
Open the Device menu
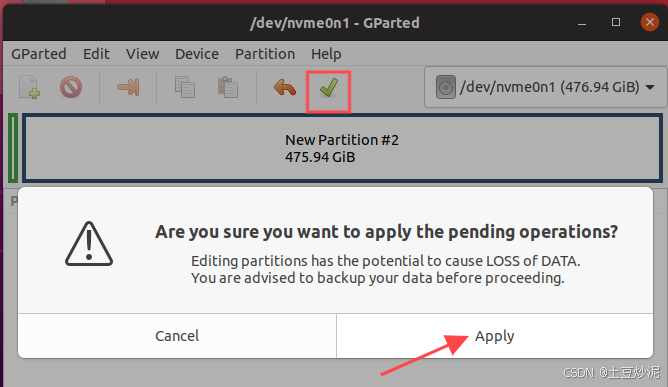tap(197, 54)
